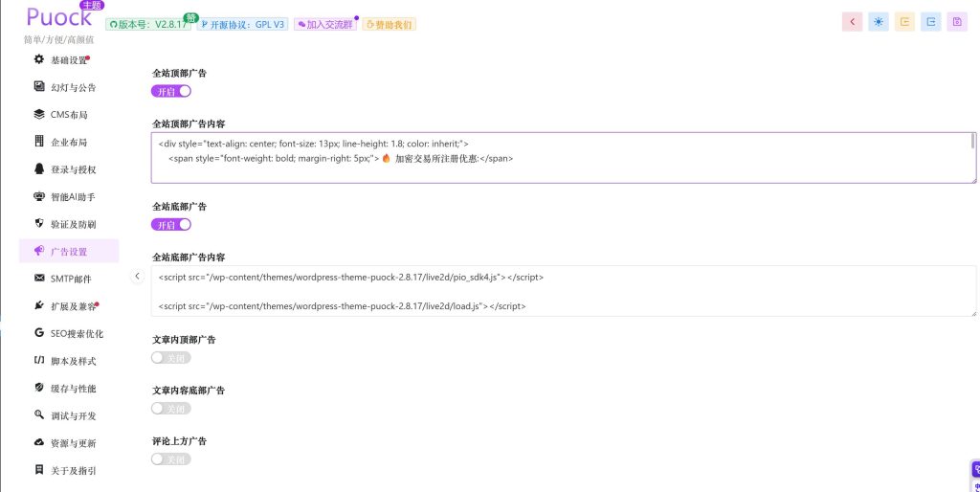Click the 加入交流群 link
This screenshot has height=492, width=980.
(x=325, y=24)
